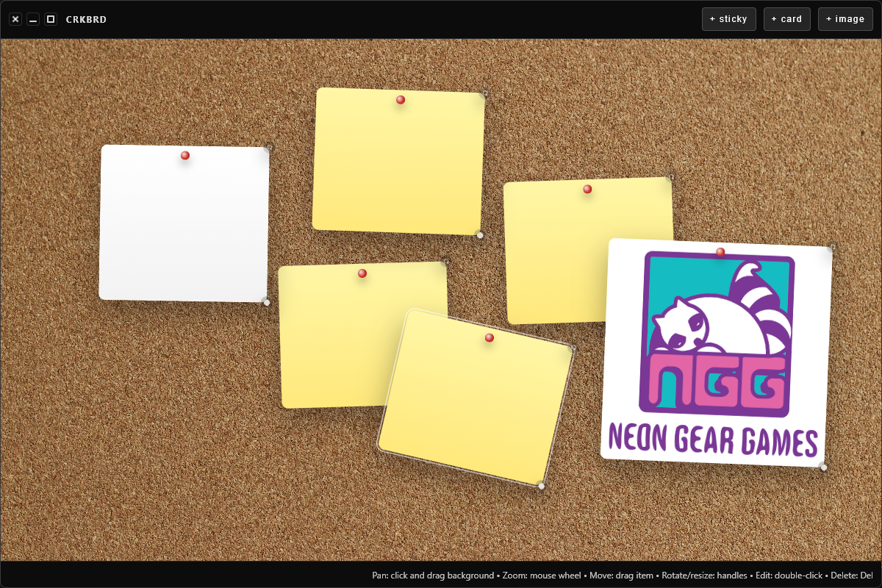882x588 pixels.
Task: Grab the rotate handle of the tilted selected sticky
Action: click(x=573, y=348)
